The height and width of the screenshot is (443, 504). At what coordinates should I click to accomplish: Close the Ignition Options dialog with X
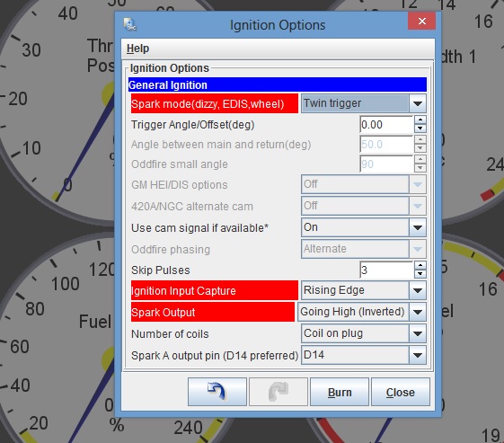(x=421, y=22)
